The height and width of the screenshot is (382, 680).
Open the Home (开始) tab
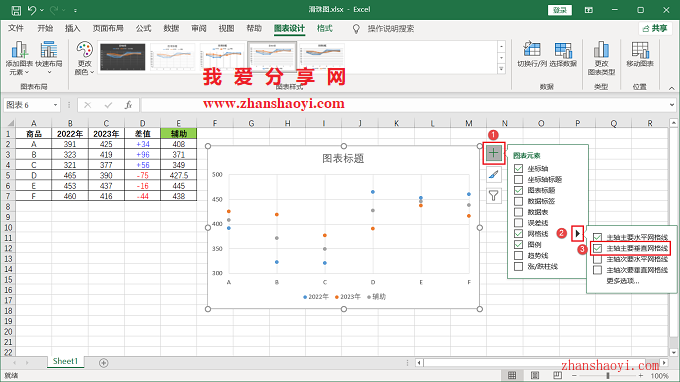click(x=45, y=29)
